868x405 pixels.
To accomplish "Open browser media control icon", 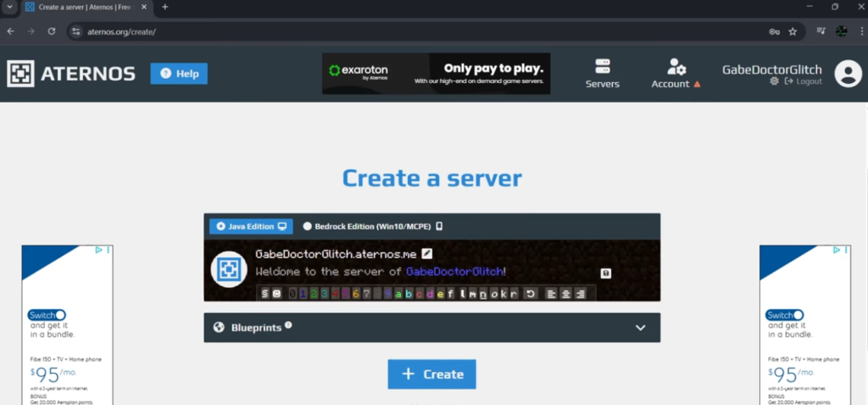I will click(x=821, y=31).
